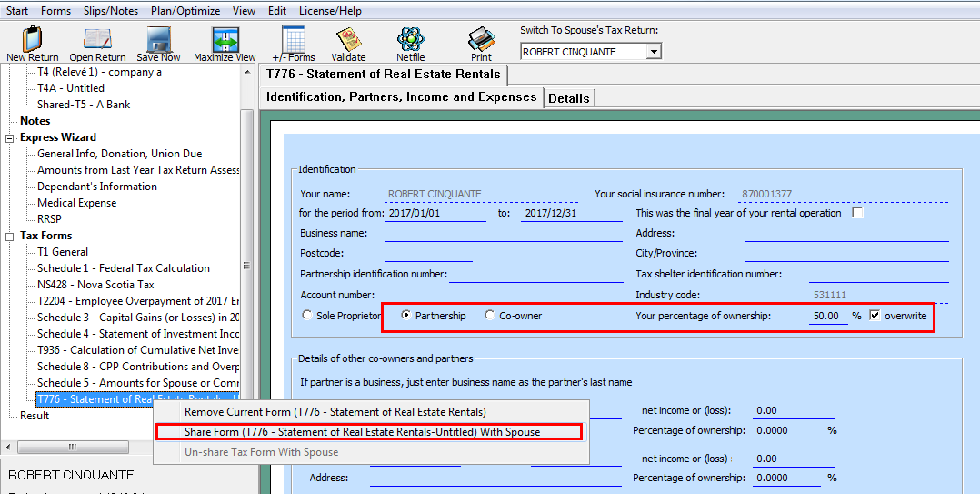Image resolution: width=980 pixels, height=494 pixels.
Task: Open the Start menu item
Action: coord(17,11)
